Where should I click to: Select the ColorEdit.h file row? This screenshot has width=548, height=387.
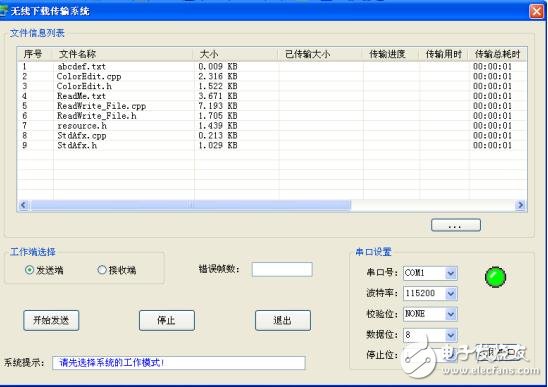pyautogui.click(x=272, y=86)
